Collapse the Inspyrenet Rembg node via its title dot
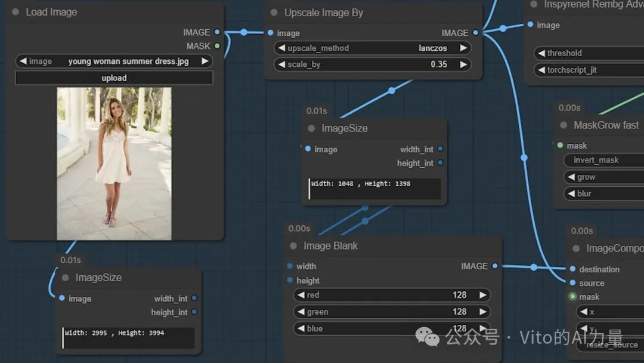 pyautogui.click(x=534, y=5)
